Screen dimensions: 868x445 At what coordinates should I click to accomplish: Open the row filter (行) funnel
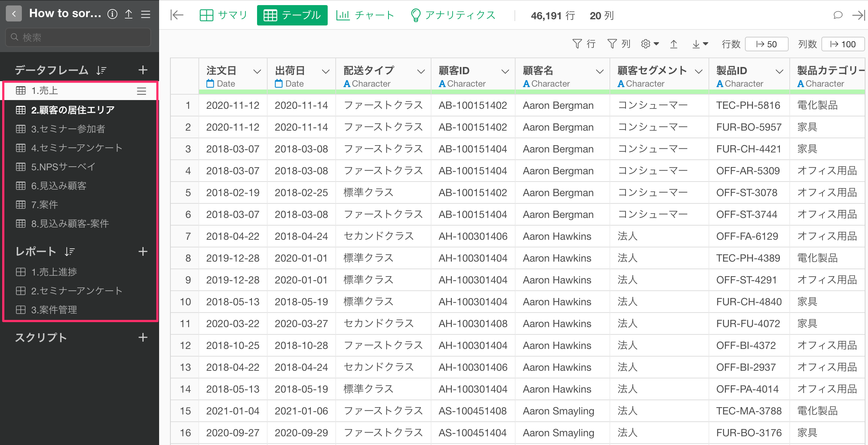click(x=584, y=44)
